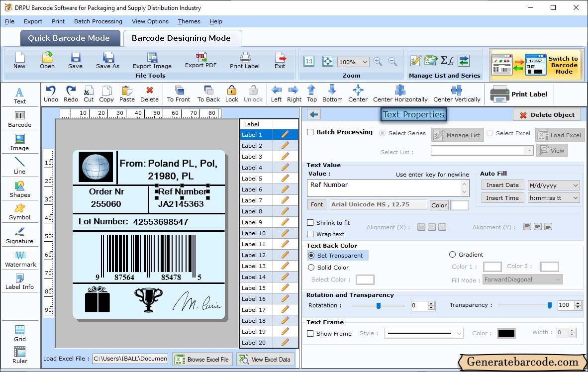Enable the Batch Processing checkbox
Image resolution: width=588 pixels, height=372 pixels.
(310, 132)
